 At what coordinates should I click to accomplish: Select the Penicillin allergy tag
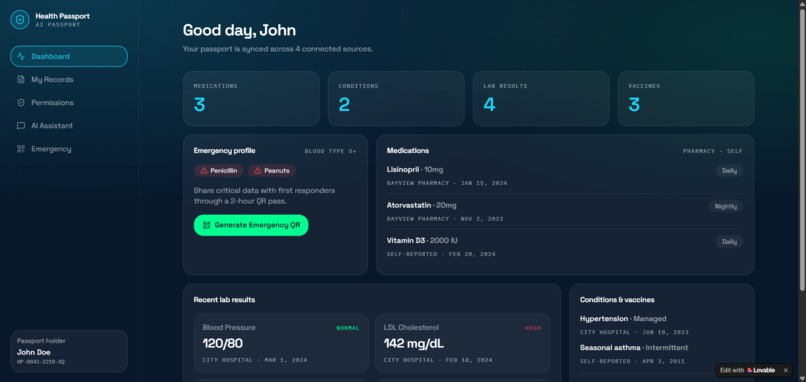(218, 171)
